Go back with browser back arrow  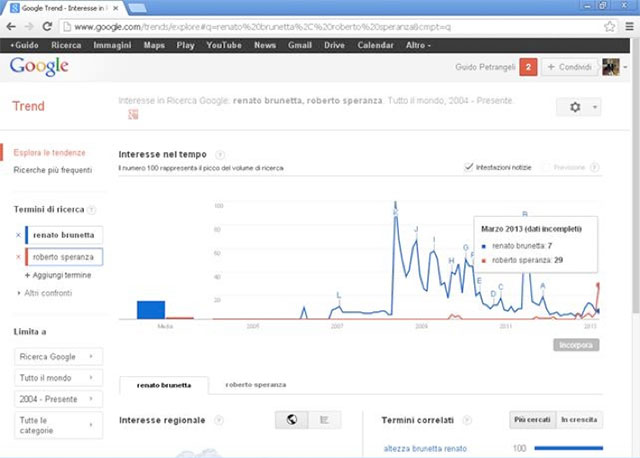pyautogui.click(x=11, y=27)
